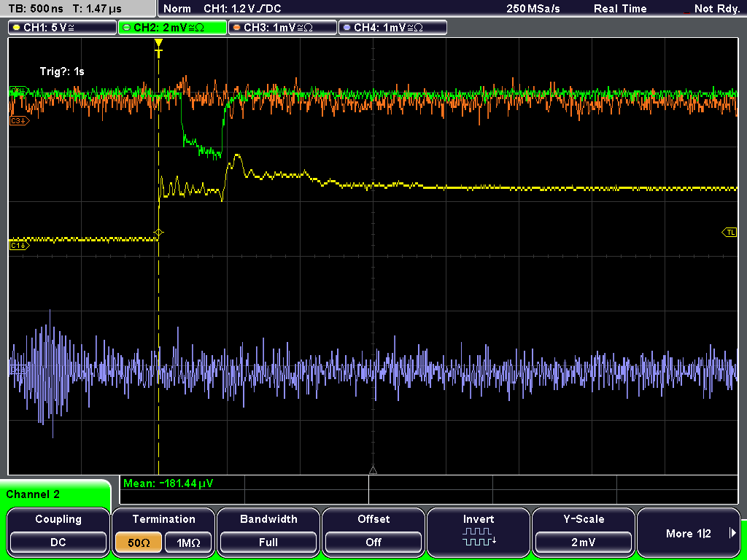Image resolution: width=747 pixels, height=560 pixels.
Task: Click the TB: 500 ns timebase readout
Action: tap(36, 9)
